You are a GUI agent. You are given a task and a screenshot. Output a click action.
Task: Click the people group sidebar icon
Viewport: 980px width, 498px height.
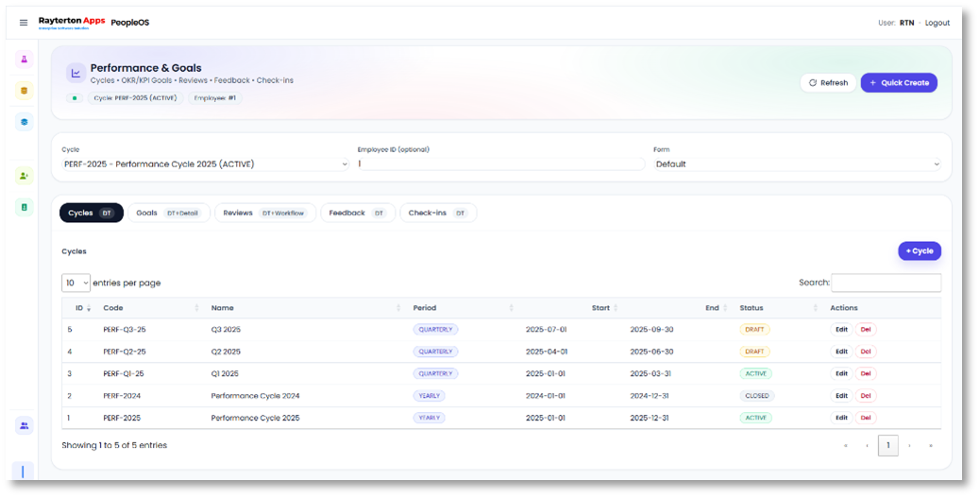(x=24, y=426)
